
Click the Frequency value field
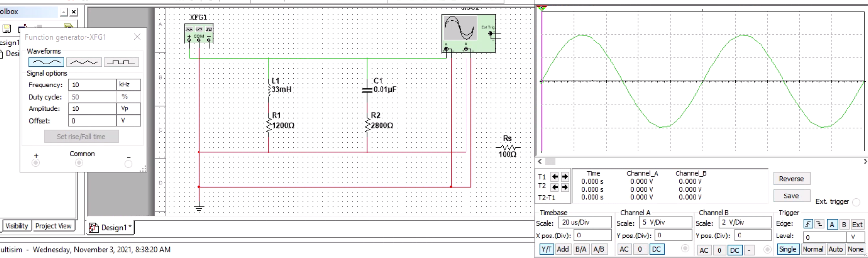click(x=92, y=85)
